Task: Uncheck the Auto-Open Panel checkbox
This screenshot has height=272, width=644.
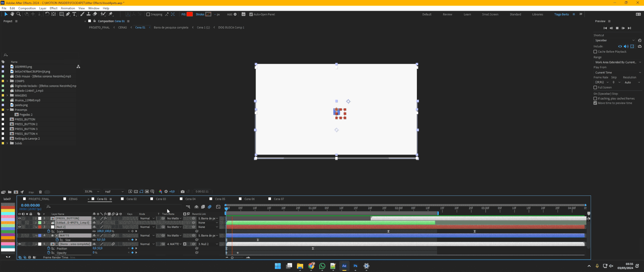Action: (251, 14)
